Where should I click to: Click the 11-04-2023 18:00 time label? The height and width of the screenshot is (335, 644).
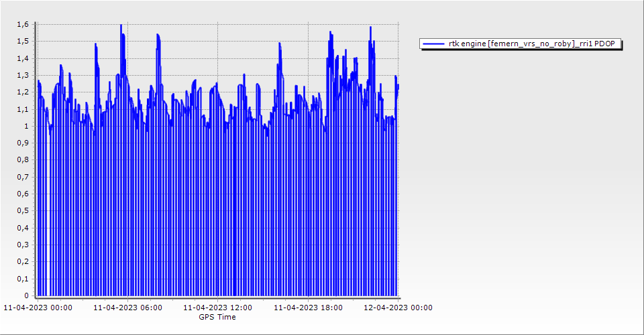click(x=308, y=308)
